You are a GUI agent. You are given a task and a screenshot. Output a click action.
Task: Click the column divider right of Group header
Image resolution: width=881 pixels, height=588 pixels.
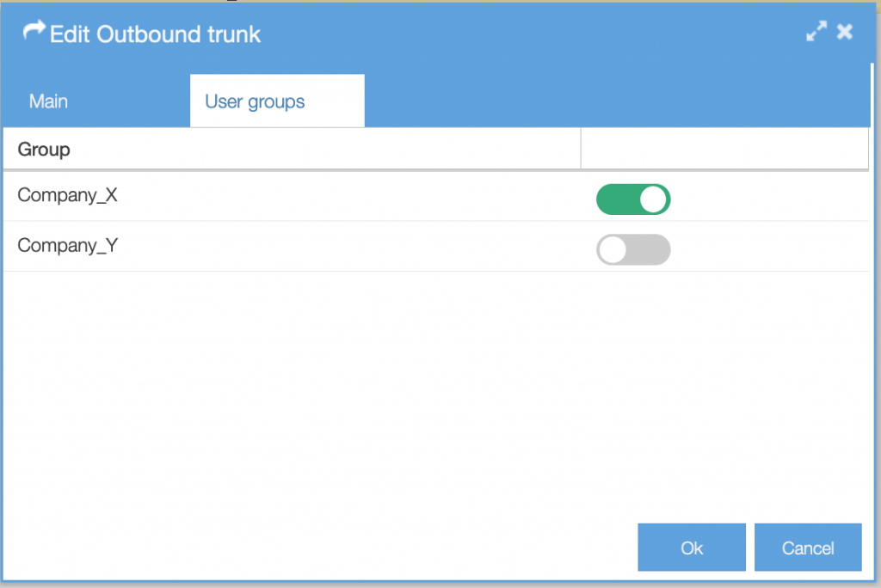tap(582, 150)
